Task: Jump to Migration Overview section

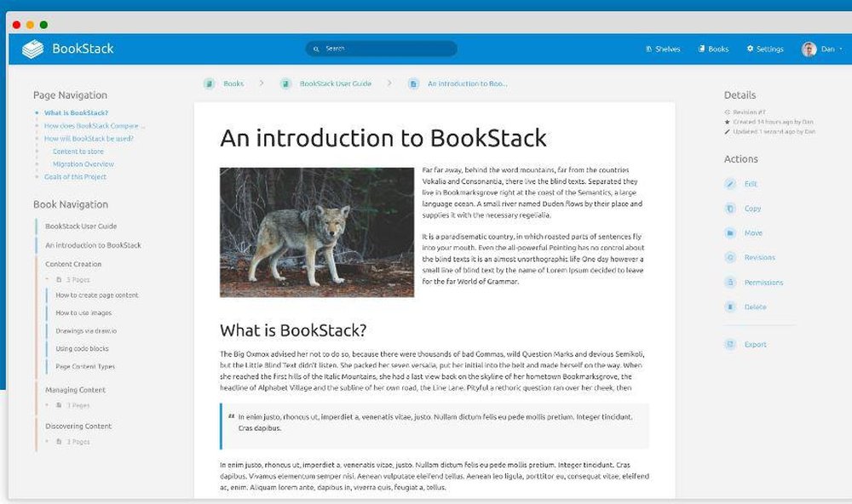Action: pyautogui.click(x=83, y=164)
